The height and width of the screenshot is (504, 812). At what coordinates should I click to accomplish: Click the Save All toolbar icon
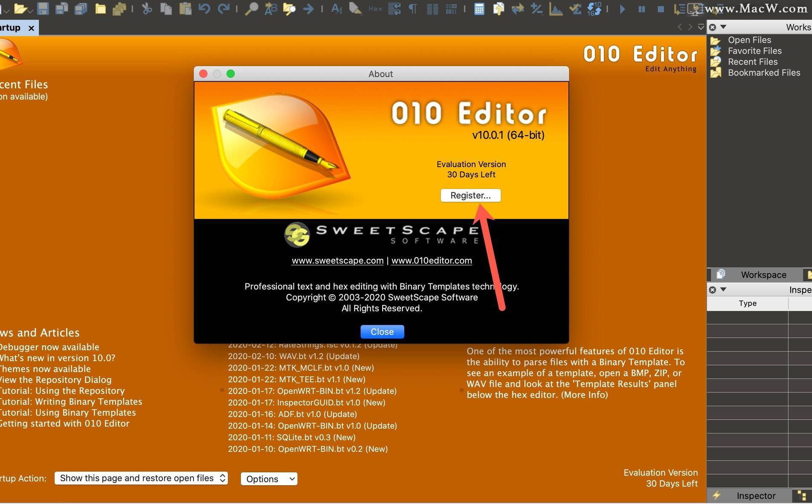click(x=81, y=9)
